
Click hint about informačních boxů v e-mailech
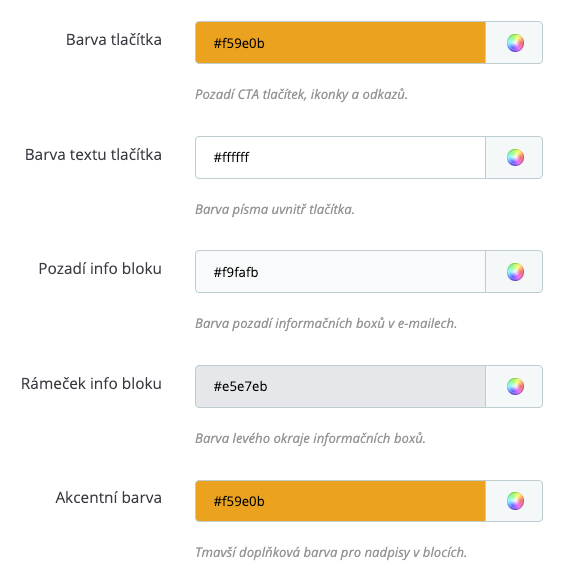pyautogui.click(x=326, y=324)
